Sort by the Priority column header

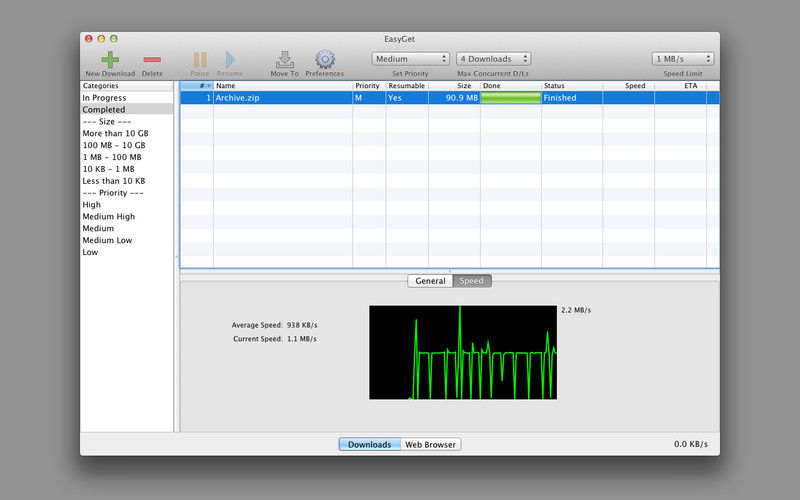pos(369,86)
